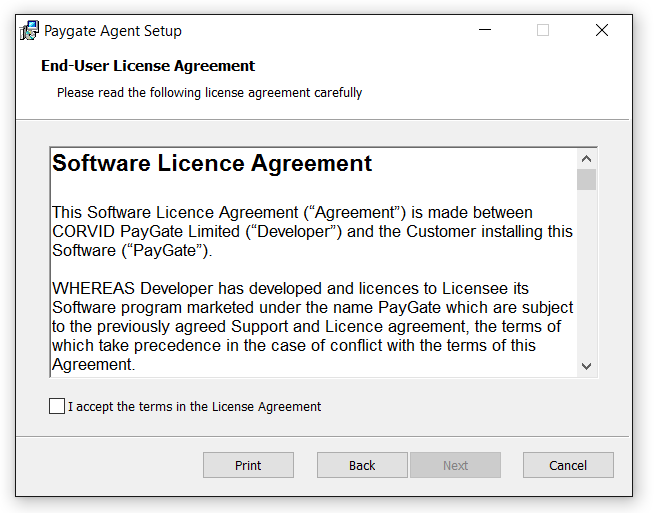The image size is (663, 513).
Task: Click the Paygate installer icon in title bar
Action: click(x=29, y=30)
